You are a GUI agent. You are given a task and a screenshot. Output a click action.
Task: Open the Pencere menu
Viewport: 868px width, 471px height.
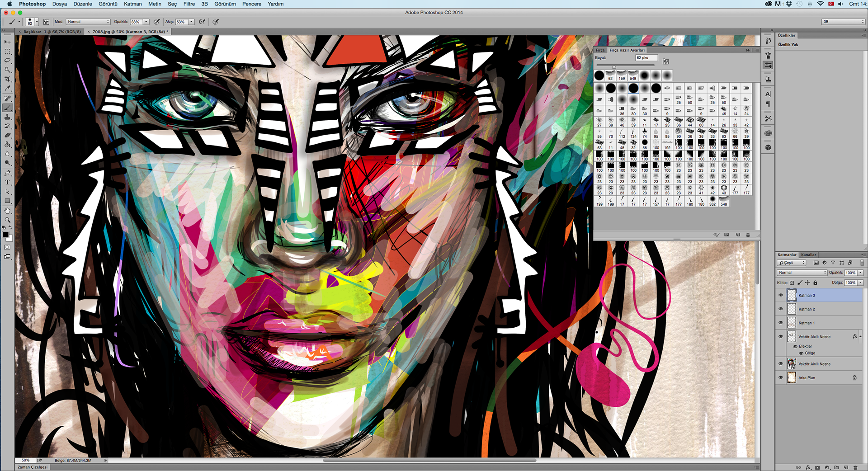point(252,4)
